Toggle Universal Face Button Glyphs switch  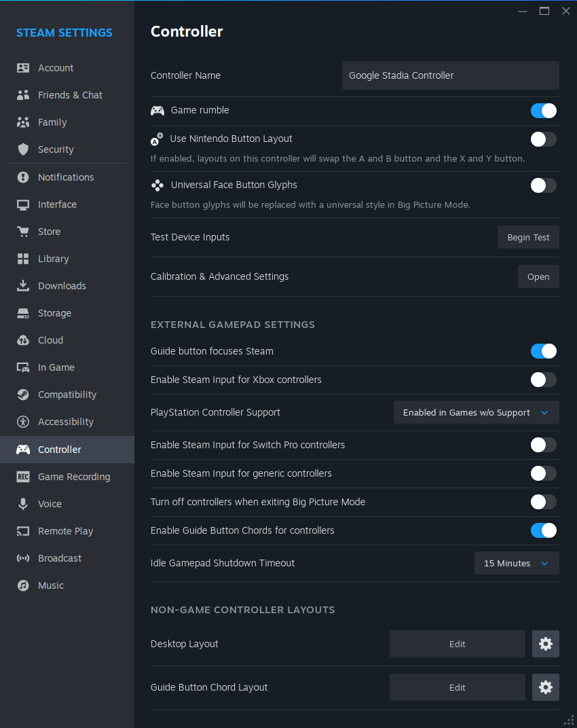[x=543, y=185]
